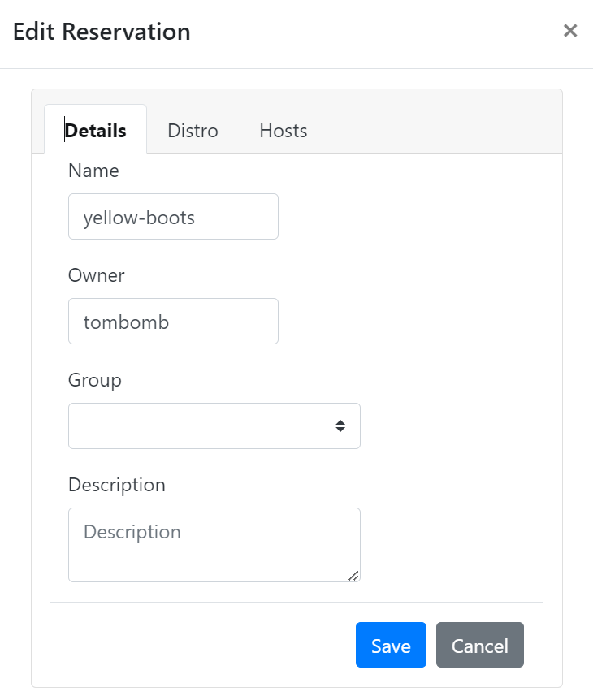Click the Group field label
The image size is (593, 700).
pos(95,381)
